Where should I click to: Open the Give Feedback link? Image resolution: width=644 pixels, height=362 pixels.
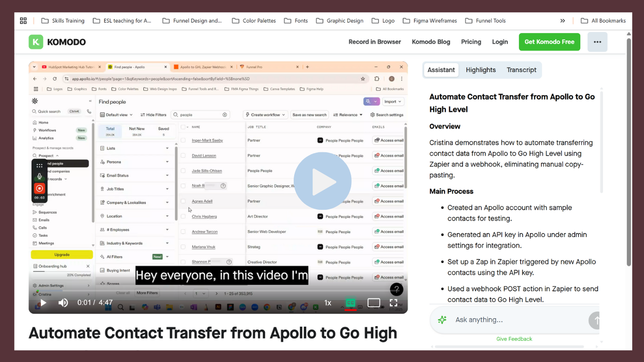[x=514, y=339]
